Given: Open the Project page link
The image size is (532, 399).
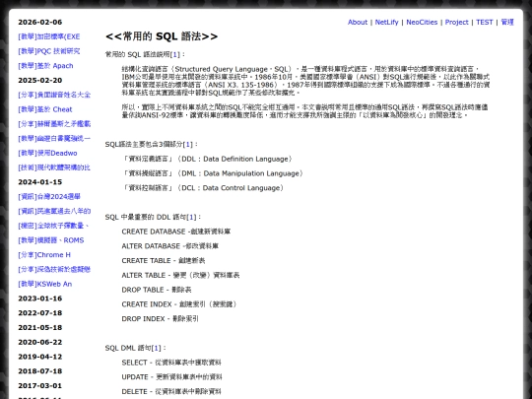Looking at the screenshot, I should click(457, 22).
